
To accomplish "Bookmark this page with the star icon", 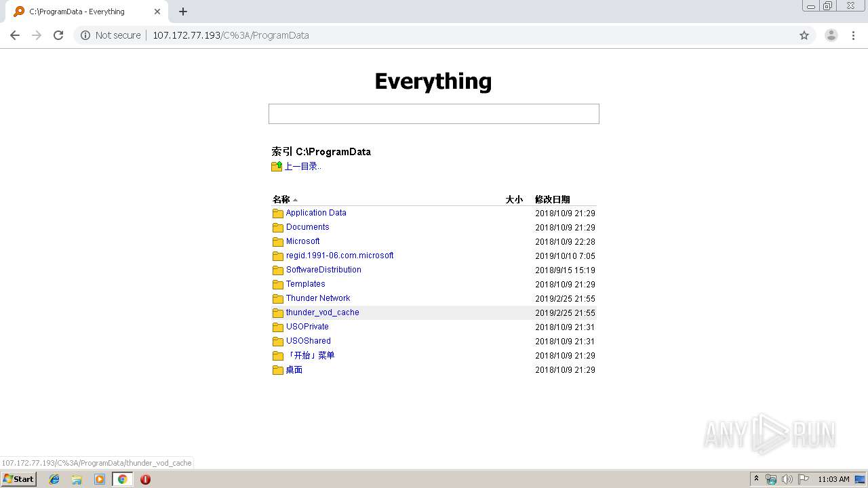I will 804,35.
